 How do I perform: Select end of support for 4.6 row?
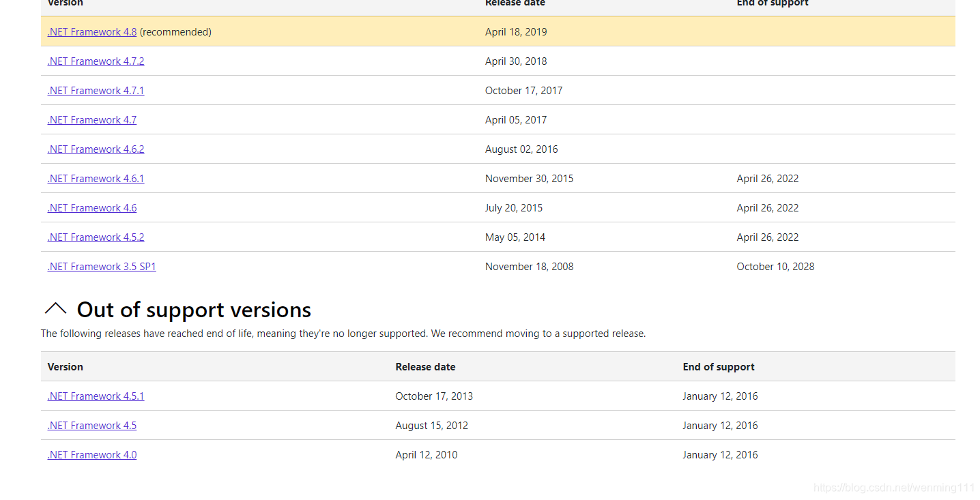[768, 208]
